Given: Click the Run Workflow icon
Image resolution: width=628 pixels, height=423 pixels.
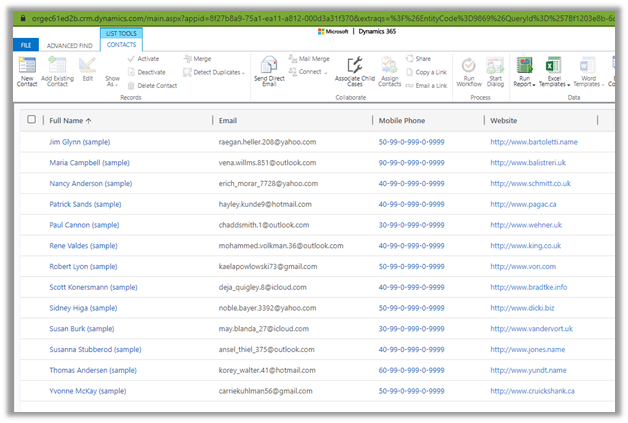Looking at the screenshot, I should coord(468,66).
